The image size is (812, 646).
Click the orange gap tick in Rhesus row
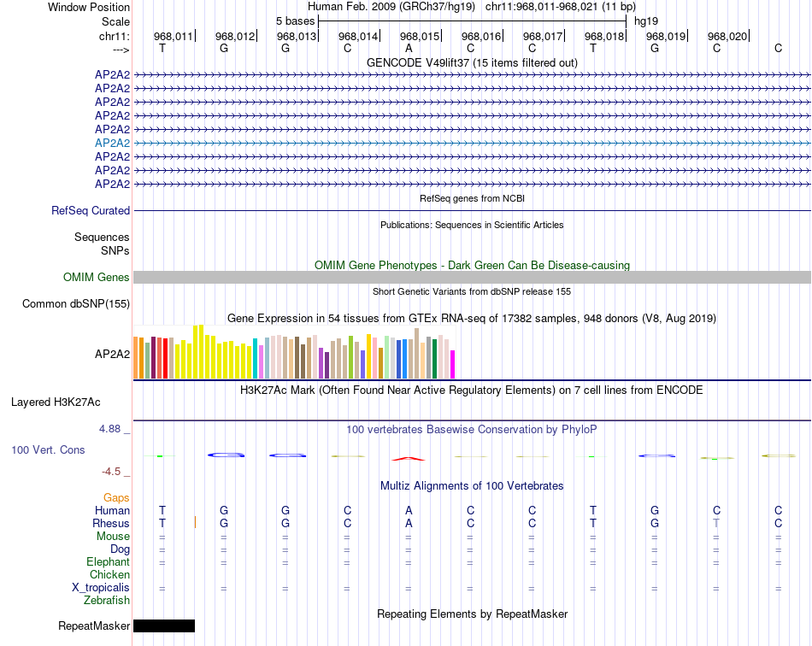pyautogui.click(x=195, y=522)
